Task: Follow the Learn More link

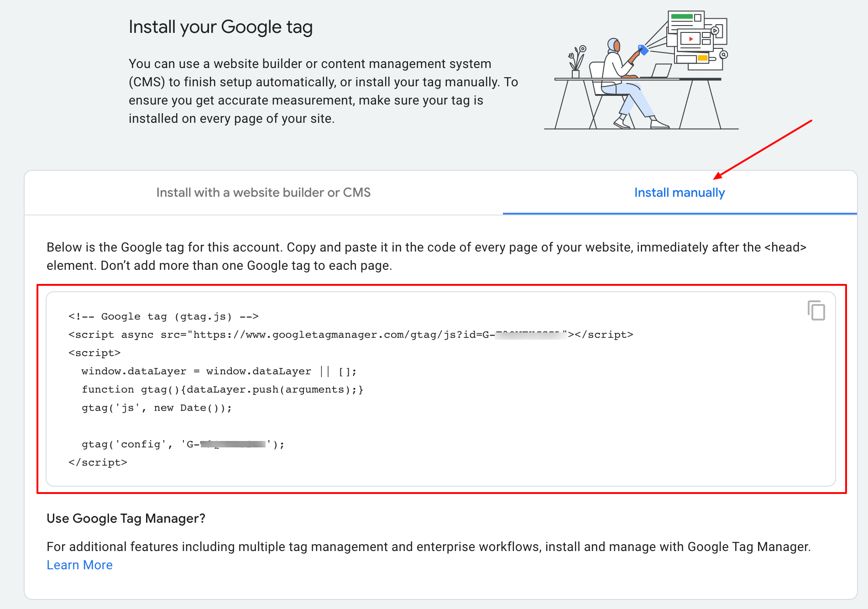Action: pyautogui.click(x=79, y=565)
